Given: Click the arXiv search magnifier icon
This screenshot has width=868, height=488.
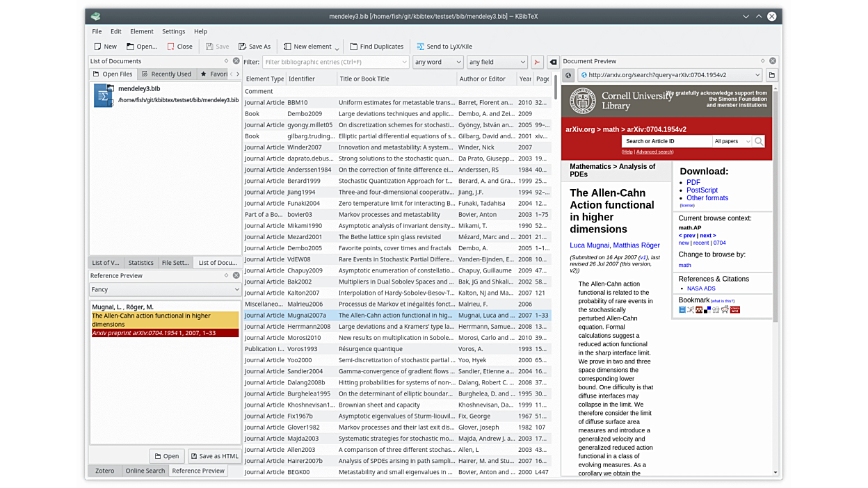Looking at the screenshot, I should tap(759, 141).
